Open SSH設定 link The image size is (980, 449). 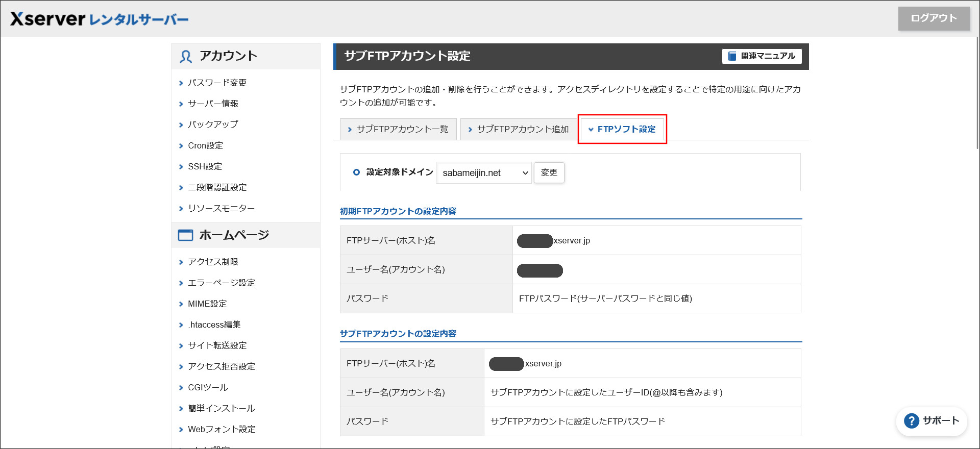pos(205,166)
